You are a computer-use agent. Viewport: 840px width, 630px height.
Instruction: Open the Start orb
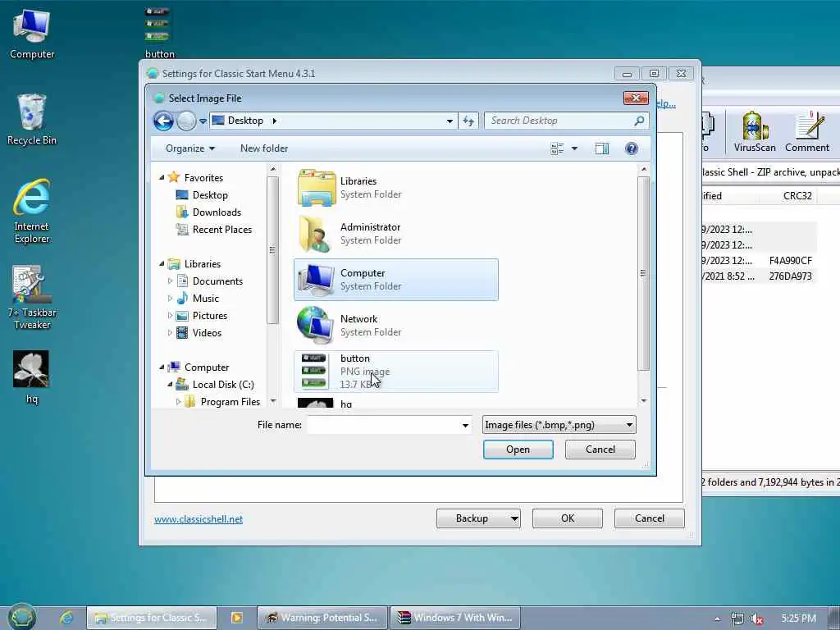click(22, 617)
